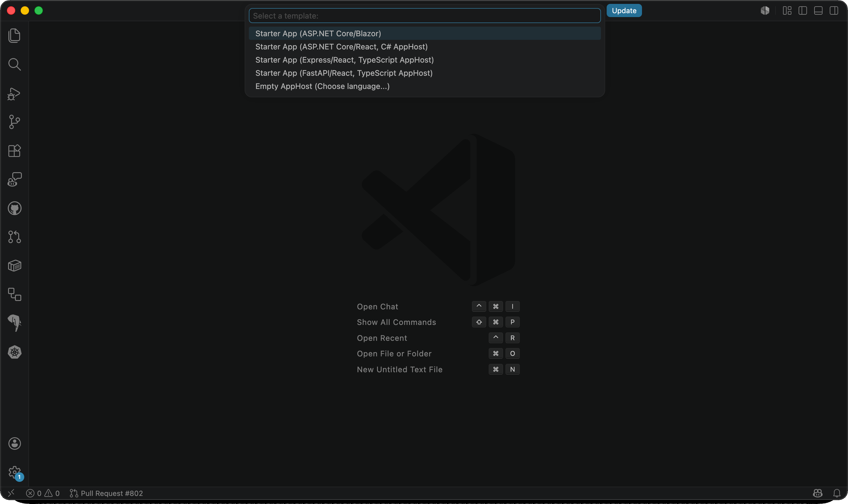Select Starter App (FastAPI/React, TypeScript AppHost)
The image size is (848, 504).
coord(425,73)
